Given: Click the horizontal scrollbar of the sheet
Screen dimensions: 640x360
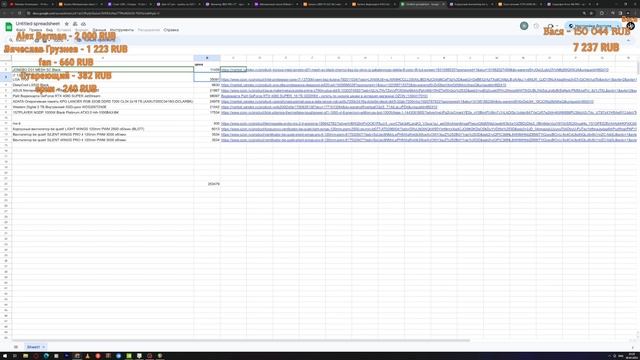Looking at the screenshot, I should (x=241, y=340).
